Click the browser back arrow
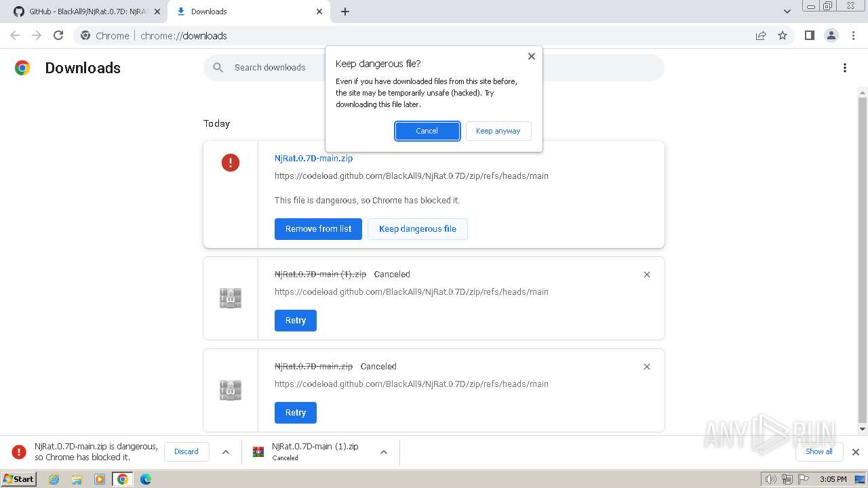The width and height of the screenshot is (868, 488). point(15,35)
